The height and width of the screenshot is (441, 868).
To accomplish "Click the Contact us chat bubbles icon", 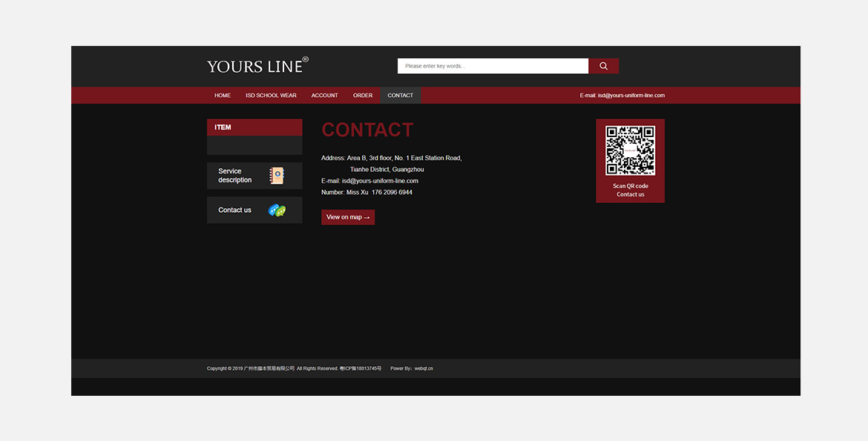I will 277,210.
